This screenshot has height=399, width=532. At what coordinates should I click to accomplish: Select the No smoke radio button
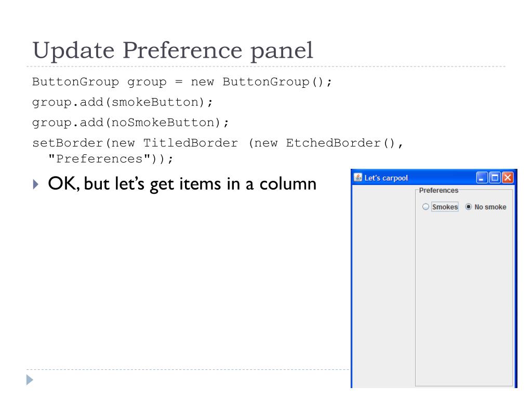tap(468, 207)
